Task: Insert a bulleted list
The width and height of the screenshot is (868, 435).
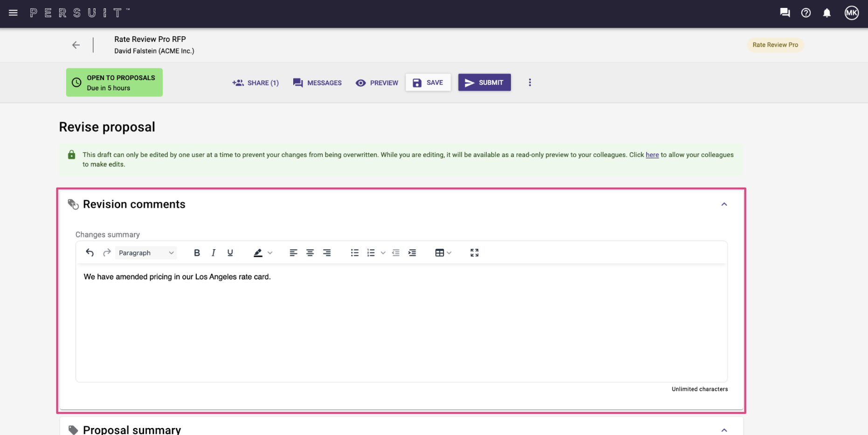Action: 355,252
